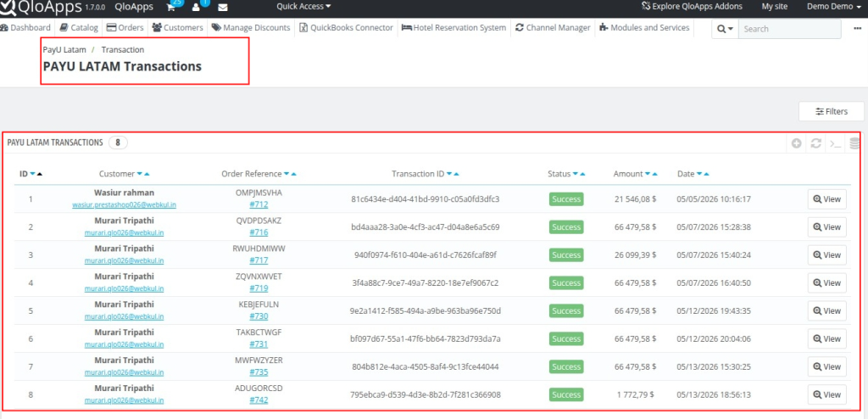The image size is (868, 419).
Task: Open Orders menu
Action: click(x=125, y=28)
